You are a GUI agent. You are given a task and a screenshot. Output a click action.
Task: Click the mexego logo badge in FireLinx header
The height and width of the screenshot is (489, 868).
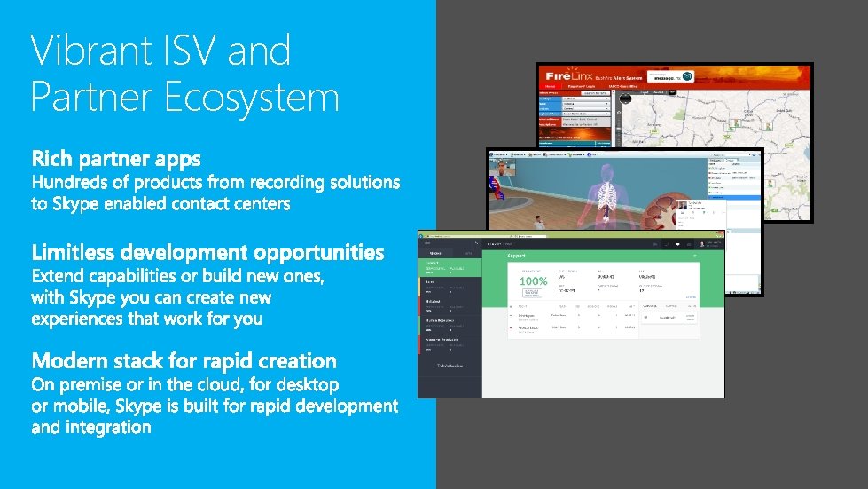click(x=670, y=76)
